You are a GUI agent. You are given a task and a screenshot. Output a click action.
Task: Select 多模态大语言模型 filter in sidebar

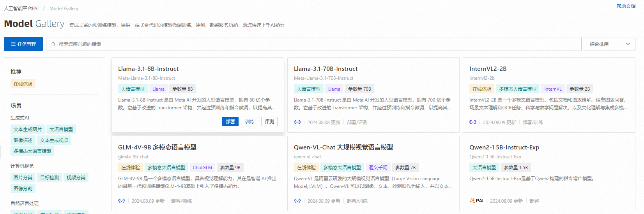click(x=32, y=151)
